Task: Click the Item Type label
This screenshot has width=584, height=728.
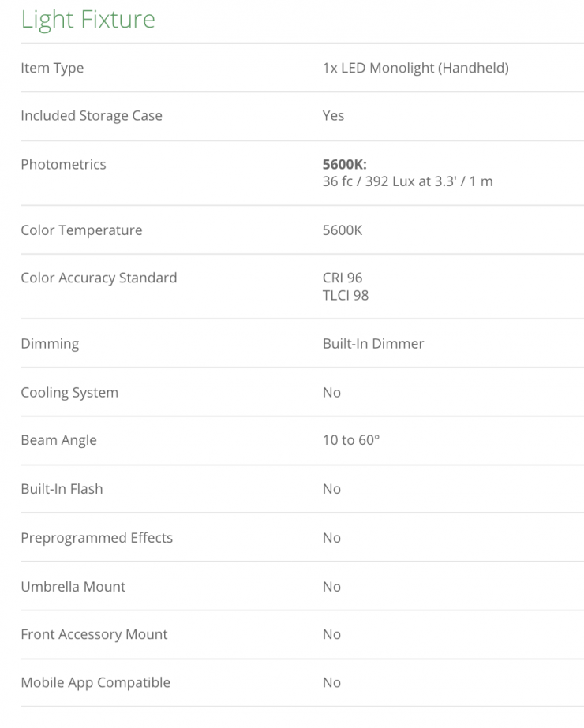Action: point(52,68)
